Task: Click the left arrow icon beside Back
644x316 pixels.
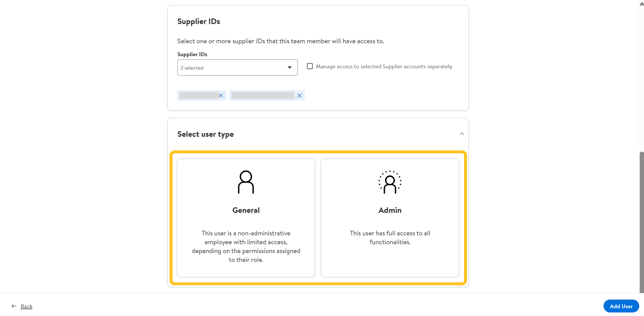Action: coord(14,306)
